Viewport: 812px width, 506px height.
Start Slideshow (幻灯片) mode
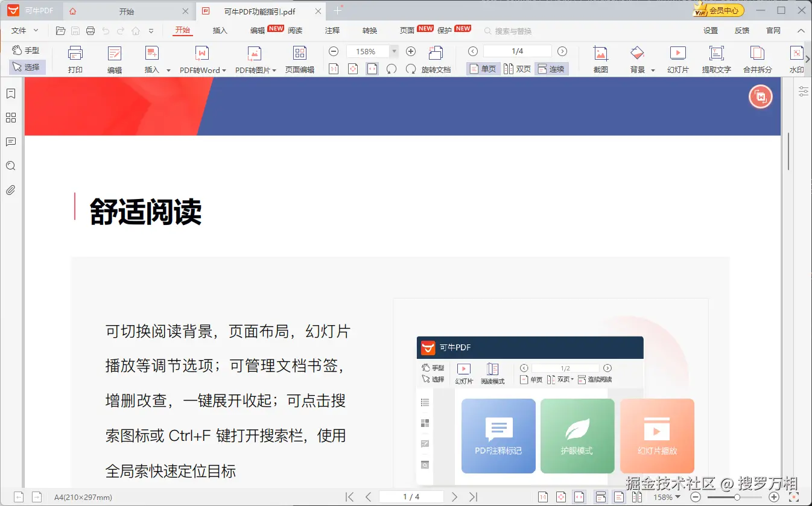click(678, 60)
